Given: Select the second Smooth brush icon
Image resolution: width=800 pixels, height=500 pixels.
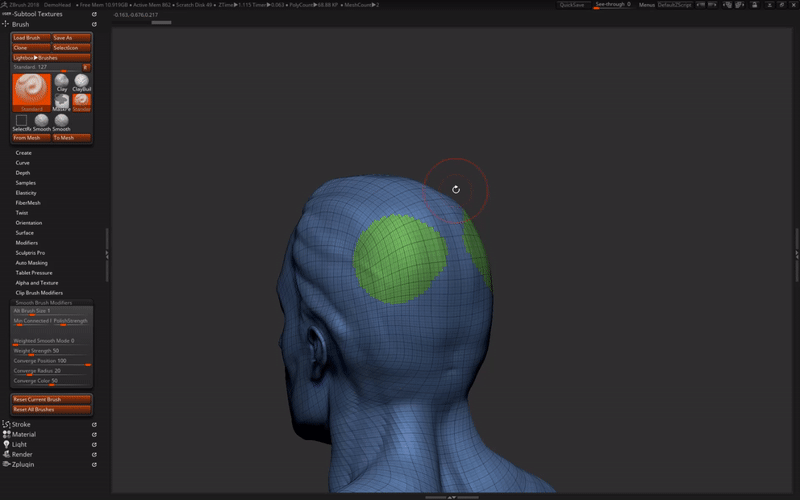Looking at the screenshot, I should point(61,122).
